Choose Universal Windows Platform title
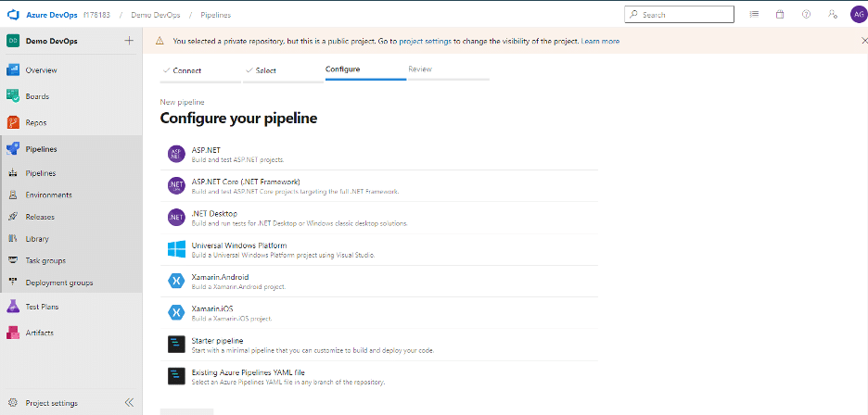Image resolution: width=868 pixels, height=415 pixels. pyautogui.click(x=239, y=245)
